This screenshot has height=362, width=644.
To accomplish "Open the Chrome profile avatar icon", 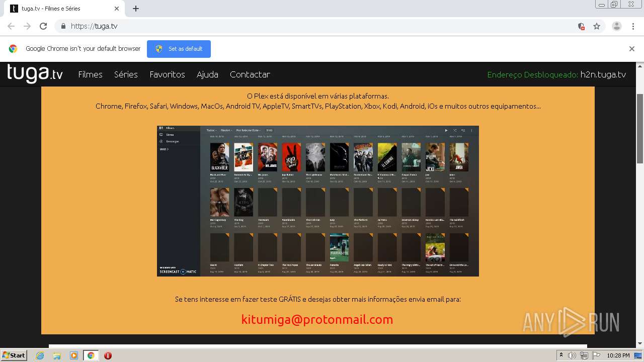I will (617, 26).
